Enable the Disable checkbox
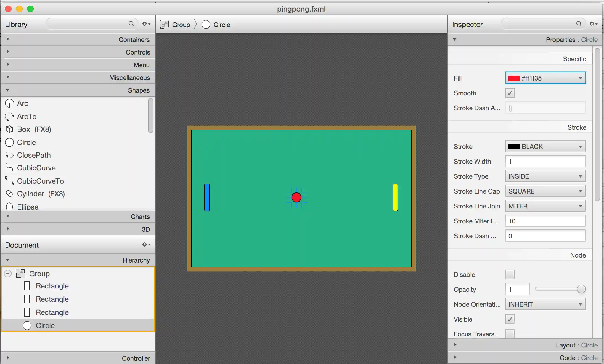The width and height of the screenshot is (604, 364). point(509,274)
